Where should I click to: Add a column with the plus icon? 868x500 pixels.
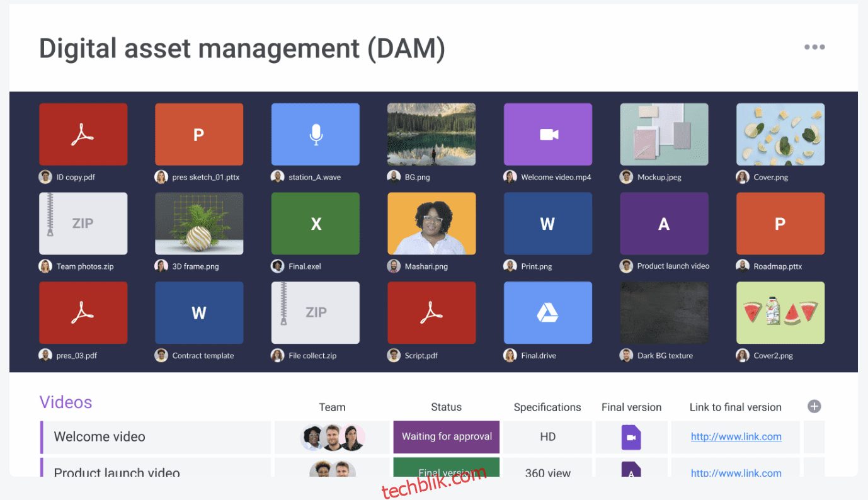[814, 406]
